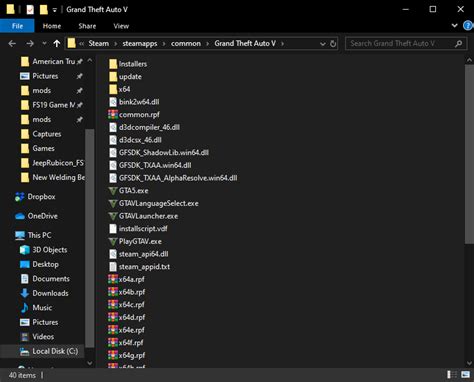Select the bink2w64.dll file icon
The height and width of the screenshot is (382, 474).
113,102
